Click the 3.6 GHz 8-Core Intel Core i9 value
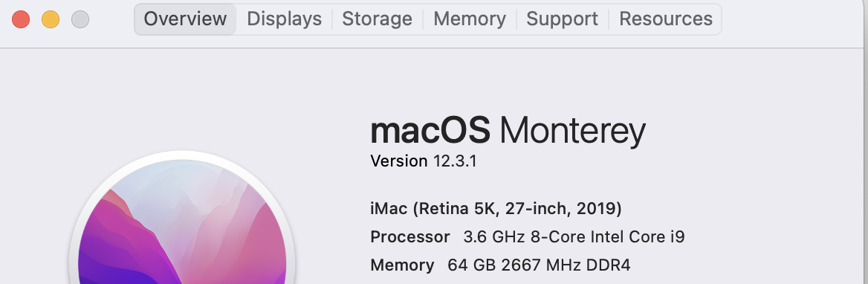 574,237
